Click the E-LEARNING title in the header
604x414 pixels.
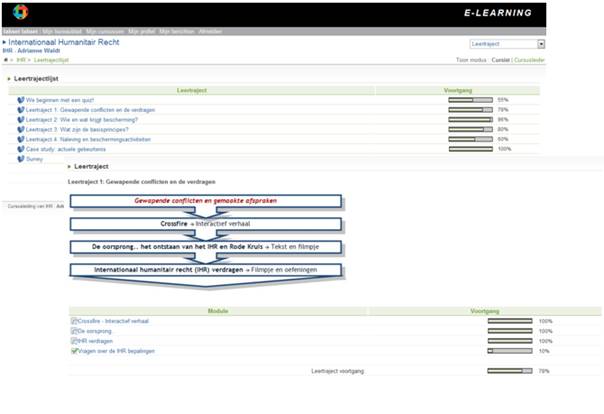tap(498, 13)
